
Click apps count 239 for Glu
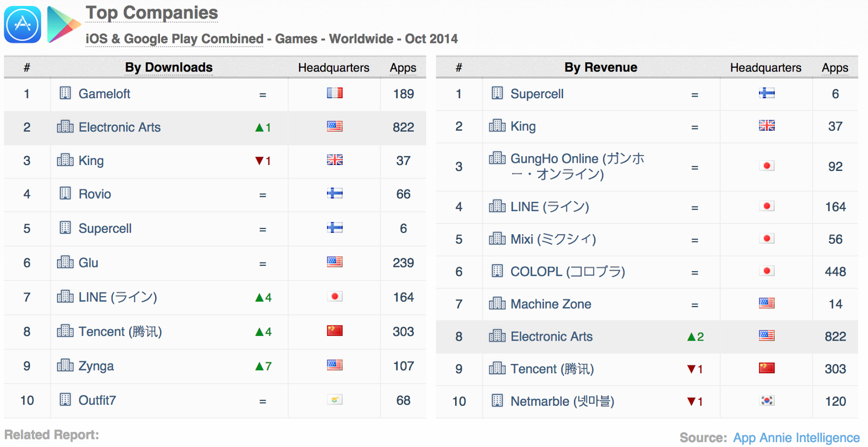point(403,263)
